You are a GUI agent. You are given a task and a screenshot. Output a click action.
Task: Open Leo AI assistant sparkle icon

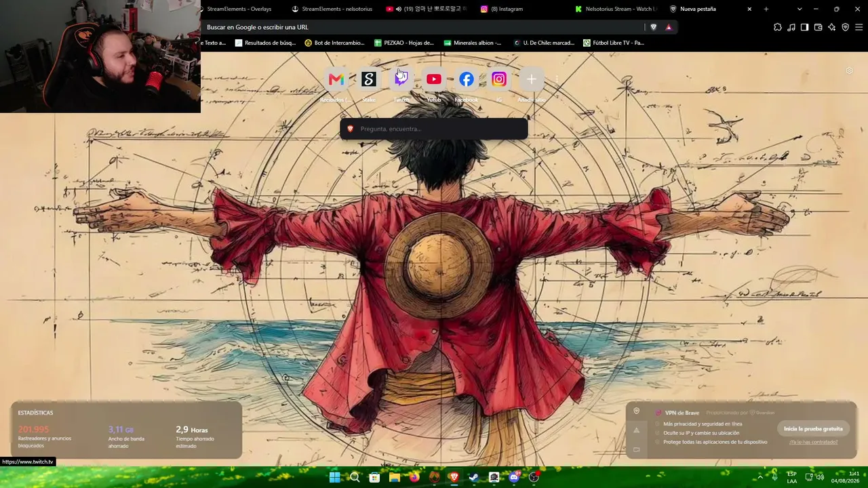tap(832, 27)
